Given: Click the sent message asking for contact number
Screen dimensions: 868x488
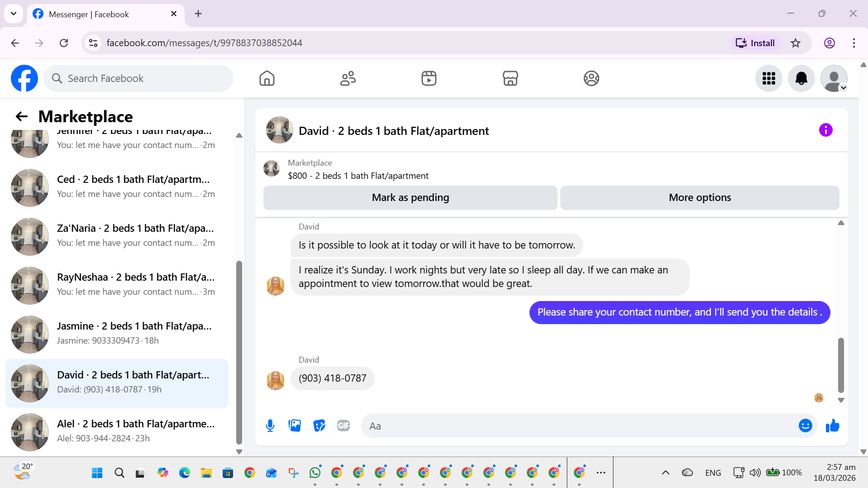Looking at the screenshot, I should coord(680,312).
